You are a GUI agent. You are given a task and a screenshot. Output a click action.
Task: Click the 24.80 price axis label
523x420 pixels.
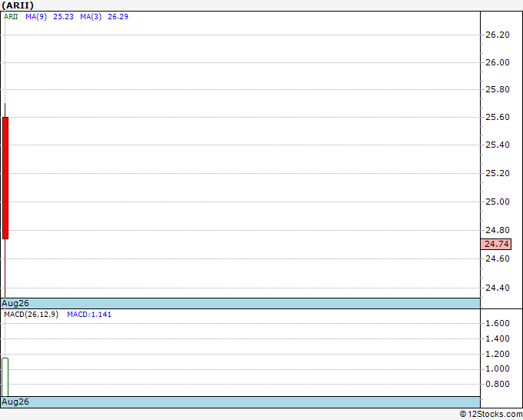point(498,230)
